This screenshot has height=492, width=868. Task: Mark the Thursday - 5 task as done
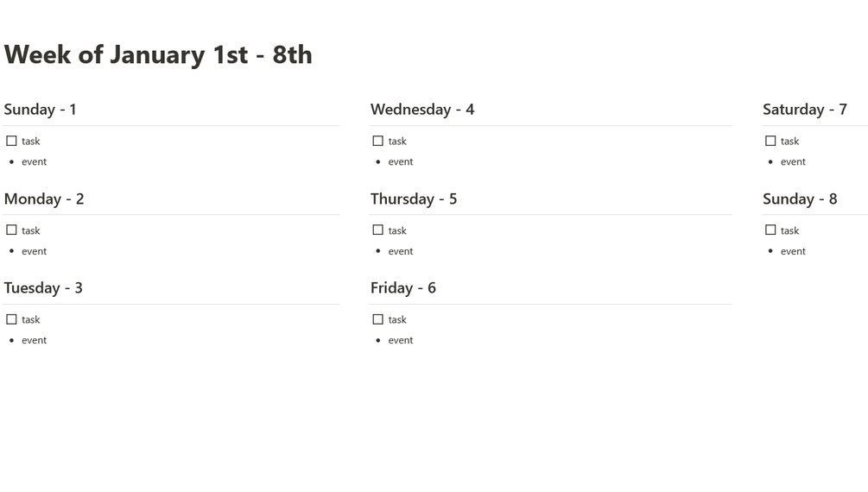click(x=378, y=230)
